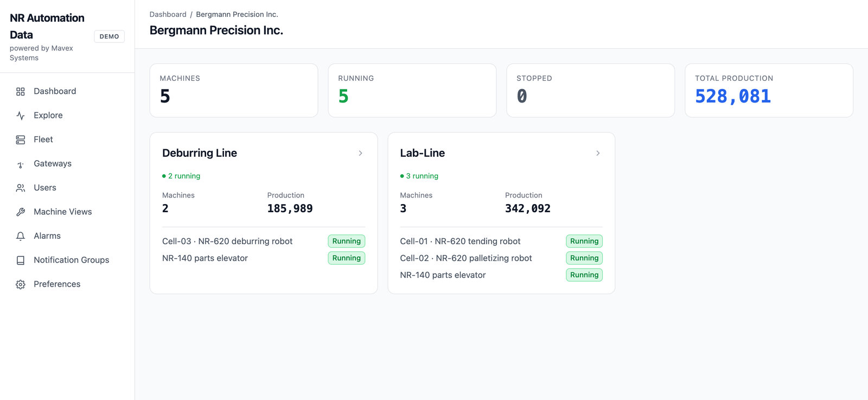Click the Users people icon
Image resolution: width=868 pixels, height=400 pixels.
tap(21, 188)
